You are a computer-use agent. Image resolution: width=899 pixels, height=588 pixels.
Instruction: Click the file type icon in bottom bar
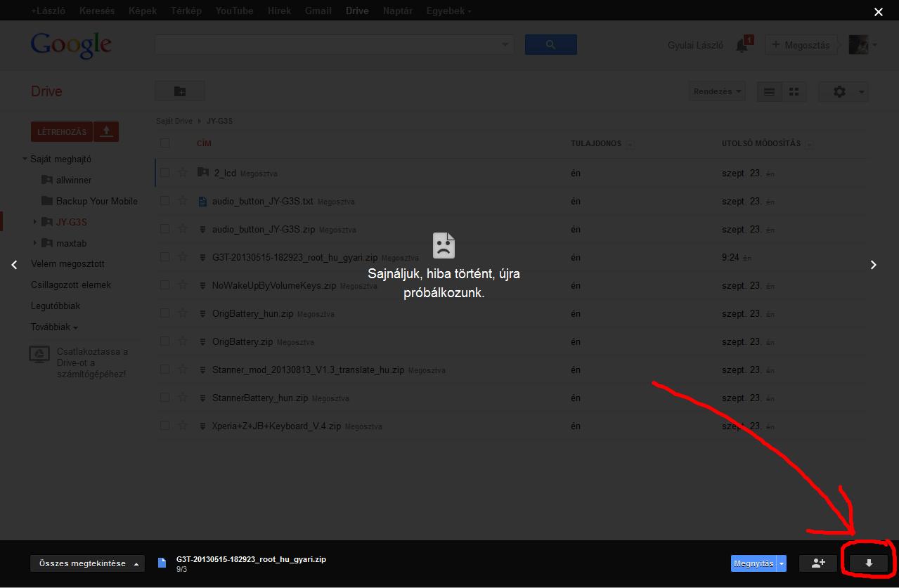pos(162,563)
